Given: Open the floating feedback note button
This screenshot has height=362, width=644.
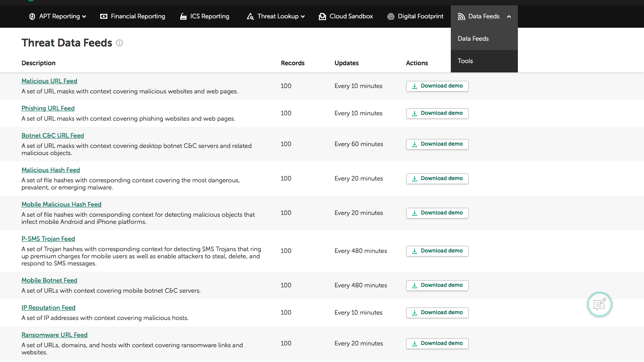Looking at the screenshot, I should 599,304.
